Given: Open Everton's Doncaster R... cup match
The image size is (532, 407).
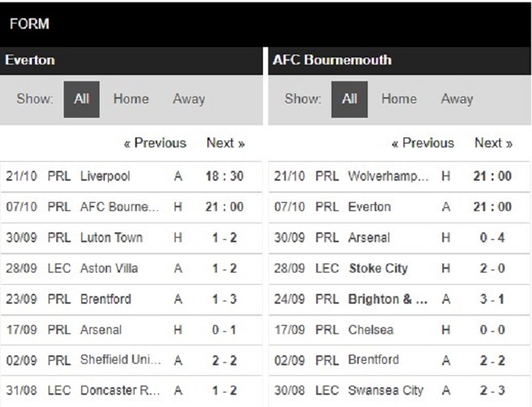Looking at the screenshot, I should click(131, 391).
